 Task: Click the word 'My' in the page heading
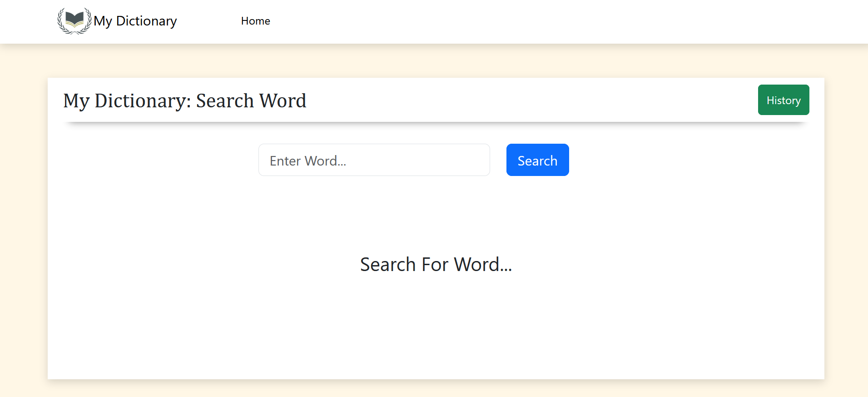76,101
